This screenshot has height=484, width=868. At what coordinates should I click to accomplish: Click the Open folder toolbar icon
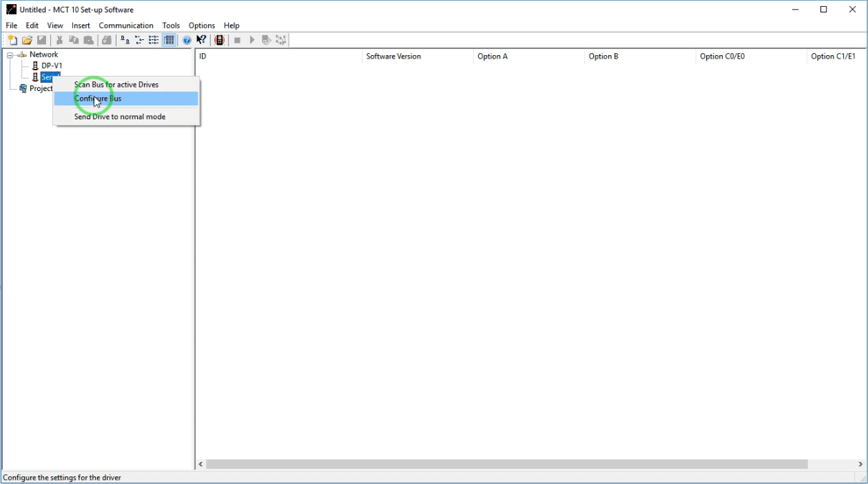pyautogui.click(x=27, y=41)
